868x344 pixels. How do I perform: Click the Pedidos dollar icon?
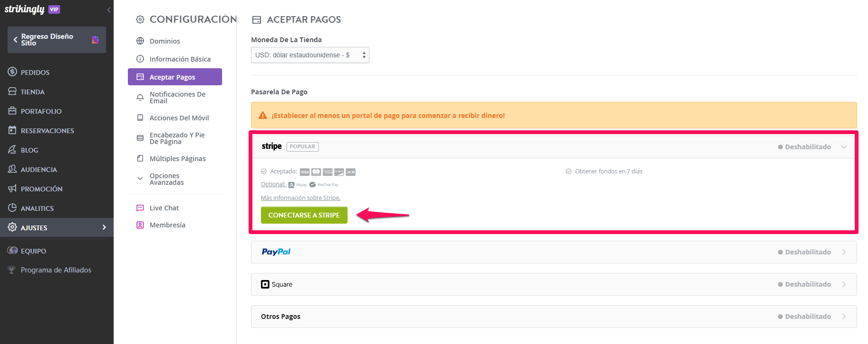point(12,72)
